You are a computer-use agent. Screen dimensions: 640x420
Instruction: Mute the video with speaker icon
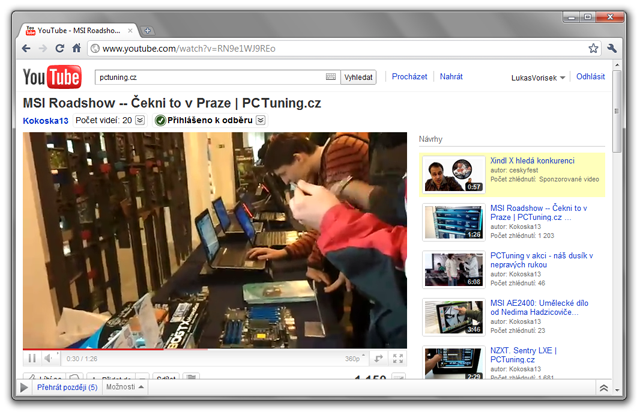(50, 358)
